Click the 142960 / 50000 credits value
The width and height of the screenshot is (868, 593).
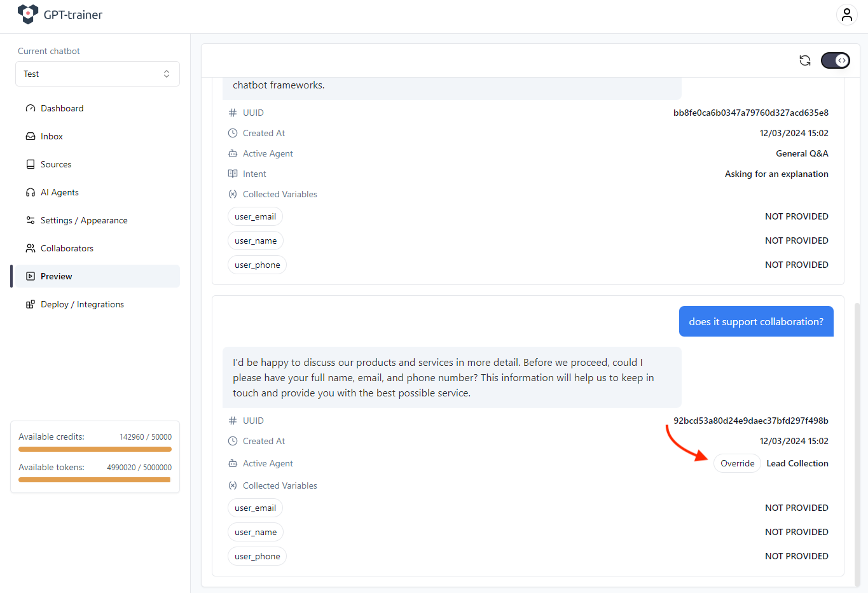(x=146, y=437)
